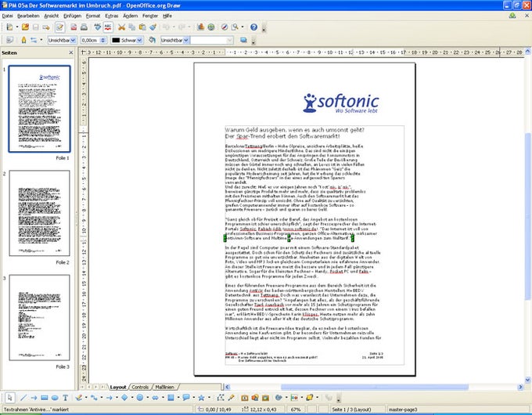Pick the Curve drawing tool
This screenshot has height=415, width=532.
(79, 397)
